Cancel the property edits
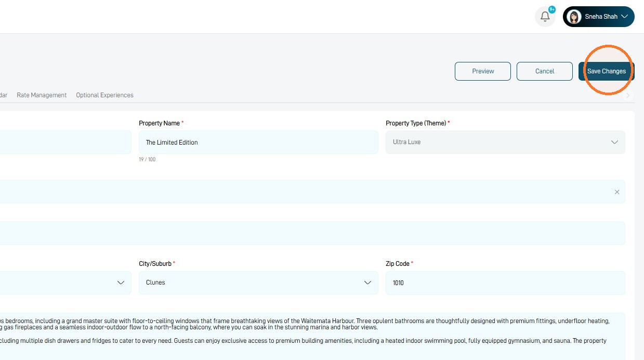644x360 pixels. (x=545, y=71)
